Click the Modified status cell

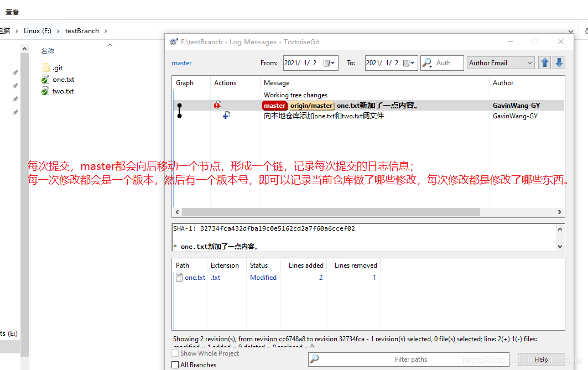[x=263, y=278]
